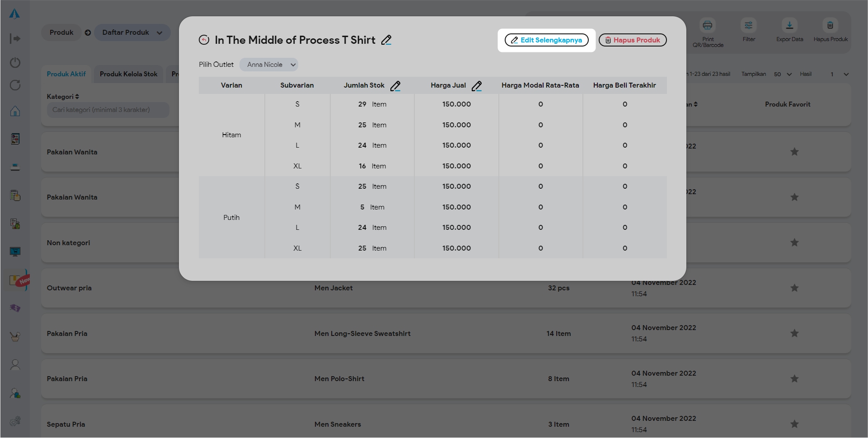Click the Expor Data download icon

(x=789, y=26)
